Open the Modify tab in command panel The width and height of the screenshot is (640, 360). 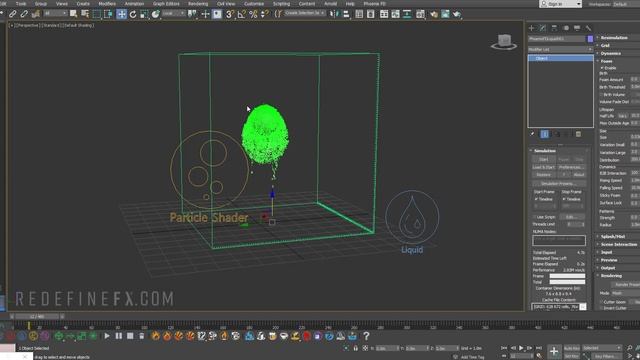pos(542,28)
